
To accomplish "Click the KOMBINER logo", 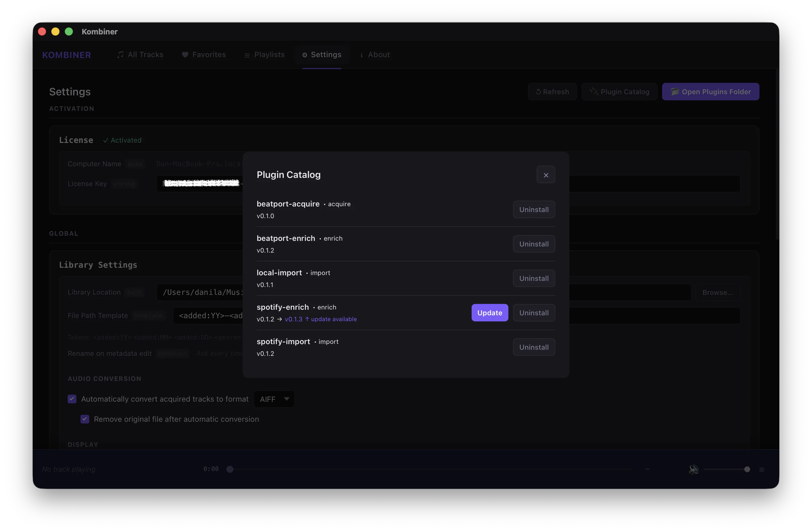I will tap(66, 55).
